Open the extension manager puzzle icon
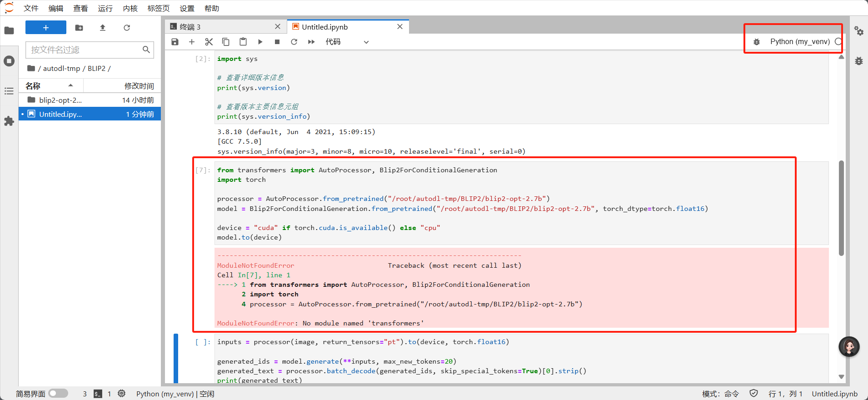Image resolution: width=868 pixels, height=400 pixels. pos(9,121)
